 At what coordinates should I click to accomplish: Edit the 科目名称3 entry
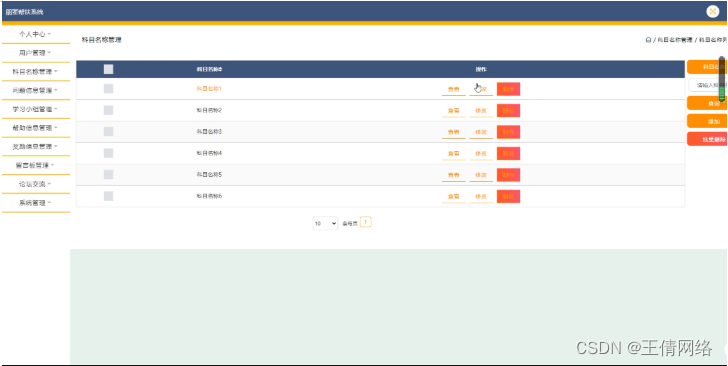pos(481,132)
